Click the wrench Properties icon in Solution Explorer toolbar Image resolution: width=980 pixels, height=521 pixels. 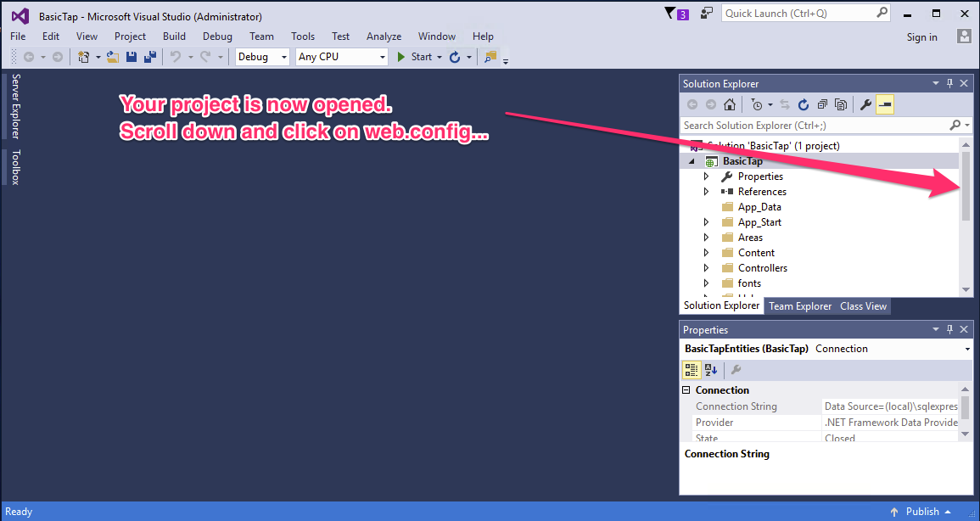[865, 104]
